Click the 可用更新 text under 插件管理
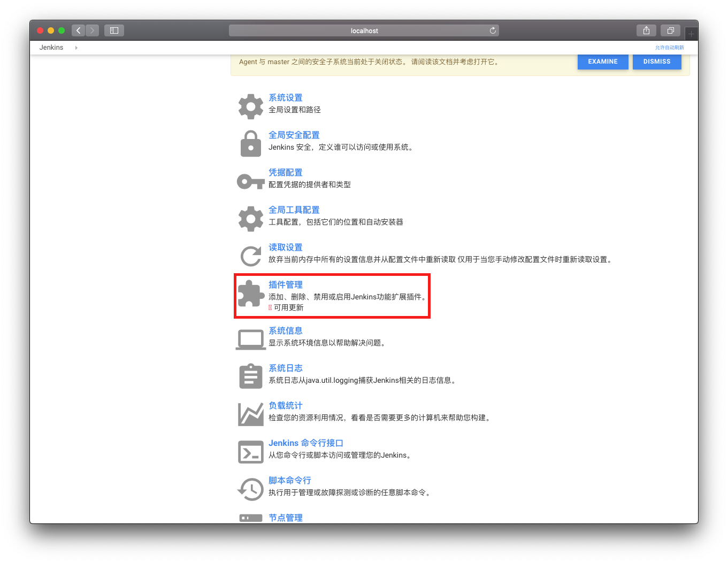The image size is (728, 563). (x=289, y=307)
